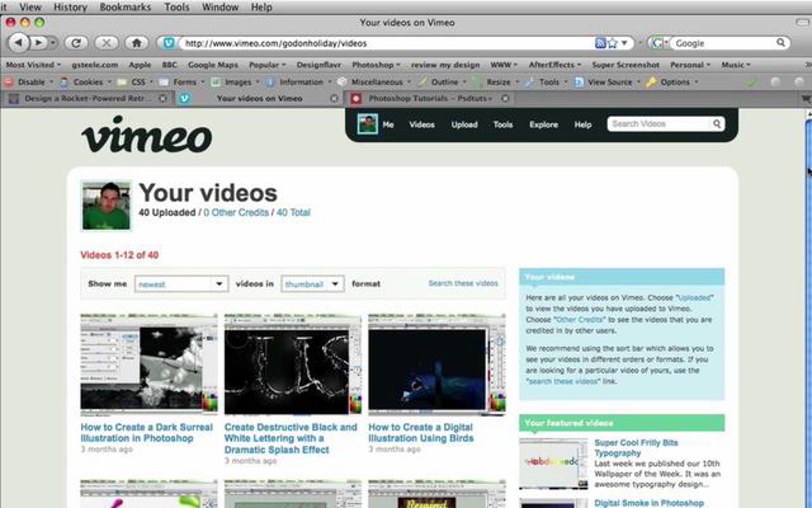The image size is (812, 508).
Task: Open View Source menu in Web Developer toolbar
Action: 608,82
